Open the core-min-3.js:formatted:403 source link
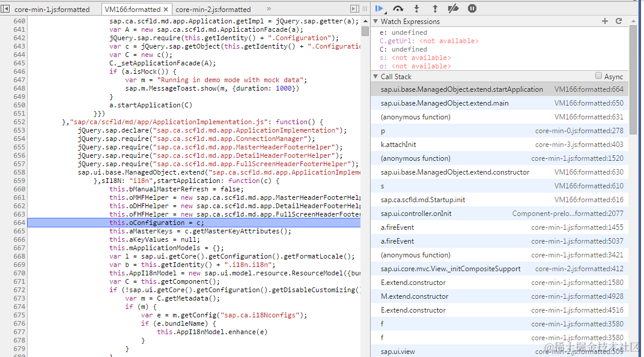The image size is (644, 357). coord(579,145)
